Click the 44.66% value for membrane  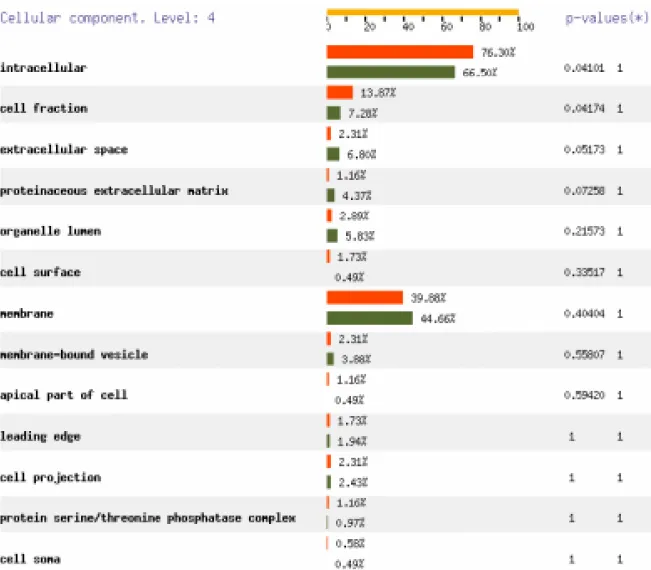[x=438, y=319]
